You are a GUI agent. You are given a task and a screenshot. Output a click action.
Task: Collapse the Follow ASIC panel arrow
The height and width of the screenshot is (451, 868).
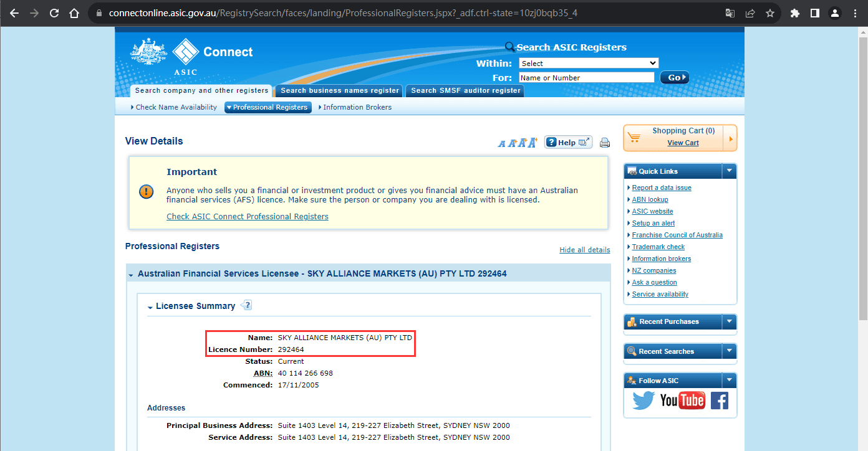[x=729, y=381]
